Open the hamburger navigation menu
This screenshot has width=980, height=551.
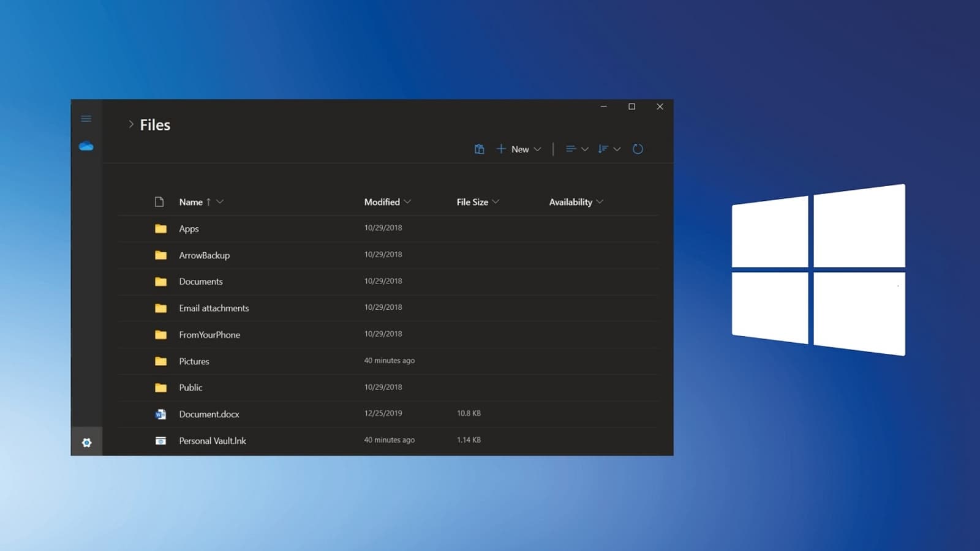[86, 119]
